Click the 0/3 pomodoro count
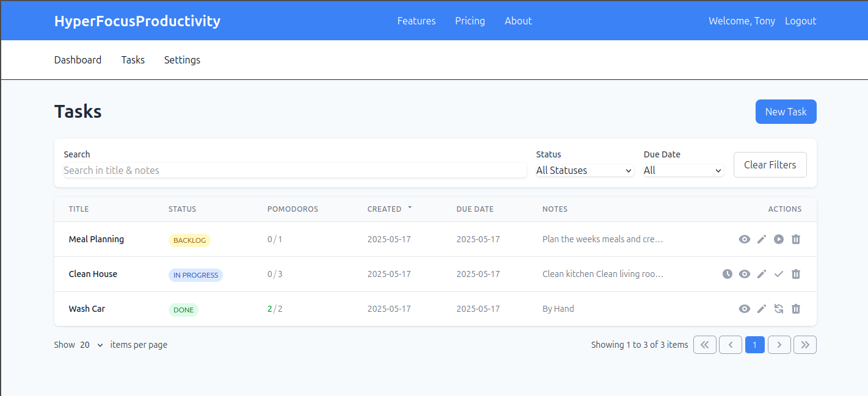868x396 pixels. point(275,274)
